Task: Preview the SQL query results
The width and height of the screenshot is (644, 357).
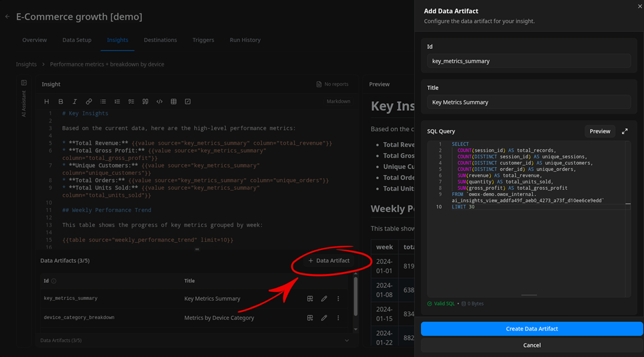Action: tap(600, 131)
